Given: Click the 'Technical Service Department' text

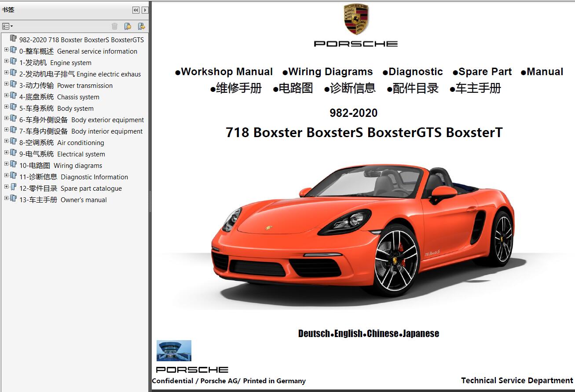Looking at the screenshot, I should tap(517, 381).
